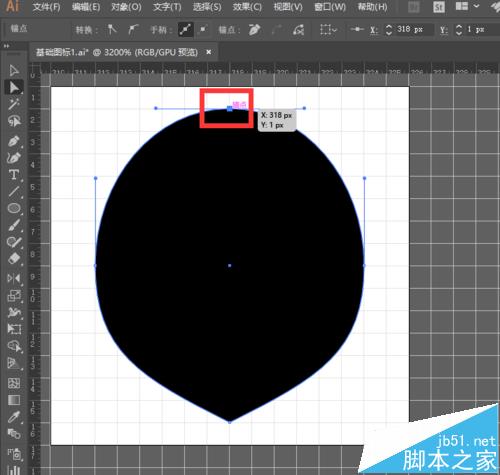Open the 文字(T) menu
Viewport: 500px width, 475px height.
(x=167, y=7)
